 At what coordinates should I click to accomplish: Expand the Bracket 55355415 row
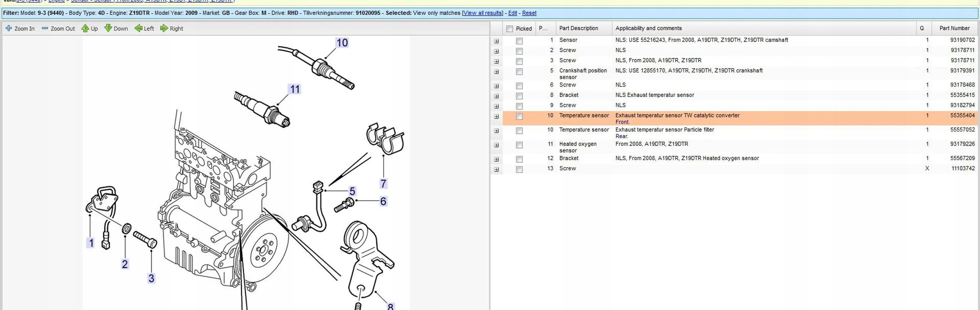pos(497,96)
